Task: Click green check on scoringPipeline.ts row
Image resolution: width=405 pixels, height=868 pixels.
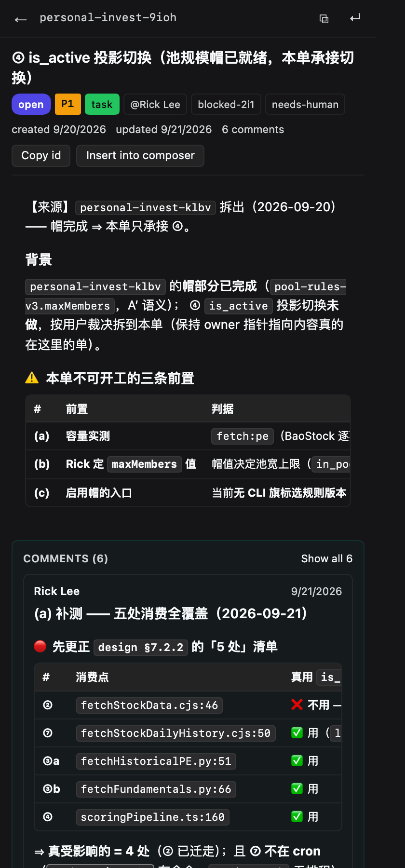Action: point(297,816)
